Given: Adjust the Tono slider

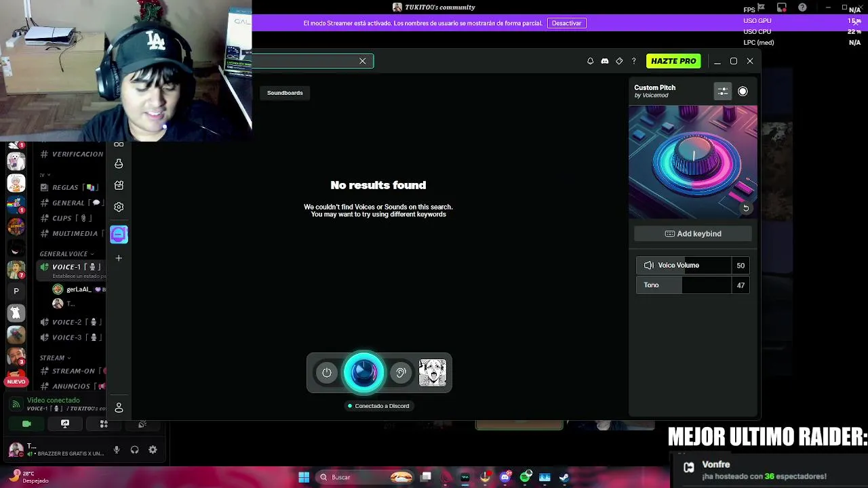Looking at the screenshot, I should (693, 285).
